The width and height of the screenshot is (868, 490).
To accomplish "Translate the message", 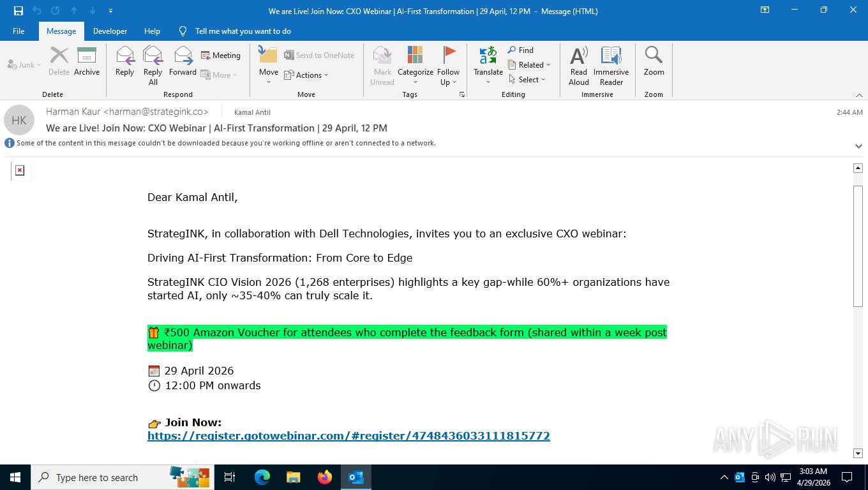I will click(488, 65).
